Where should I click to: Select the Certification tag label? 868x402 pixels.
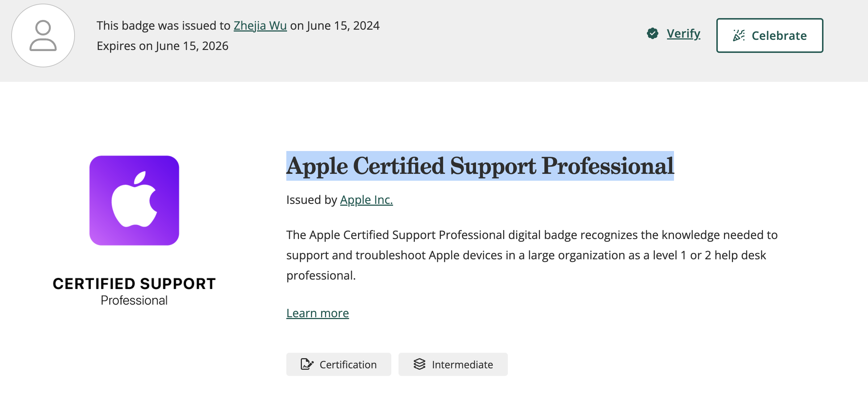[348, 365]
